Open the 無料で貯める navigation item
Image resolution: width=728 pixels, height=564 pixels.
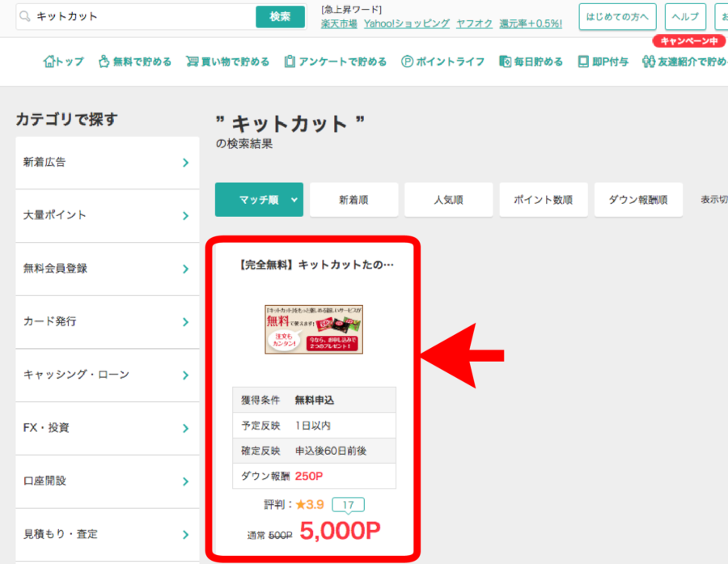point(135,61)
